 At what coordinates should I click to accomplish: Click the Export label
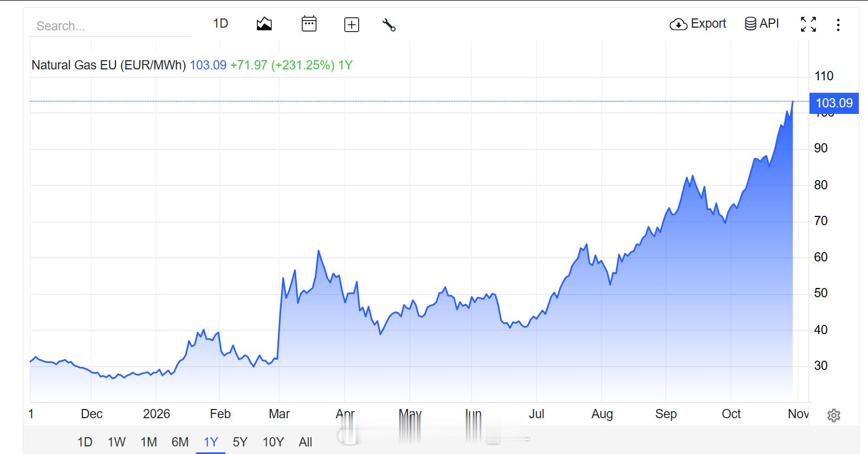(x=708, y=24)
